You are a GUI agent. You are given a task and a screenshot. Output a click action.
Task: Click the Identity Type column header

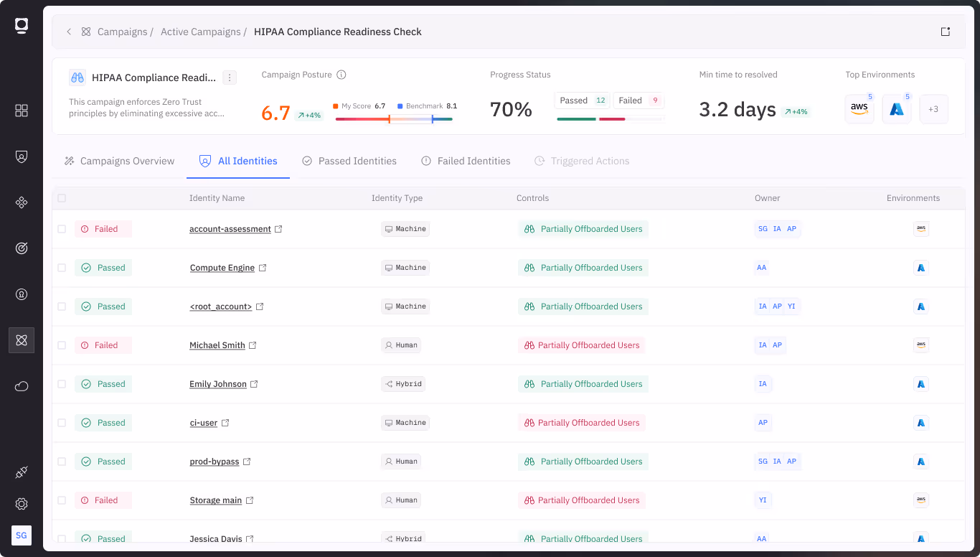coord(397,198)
